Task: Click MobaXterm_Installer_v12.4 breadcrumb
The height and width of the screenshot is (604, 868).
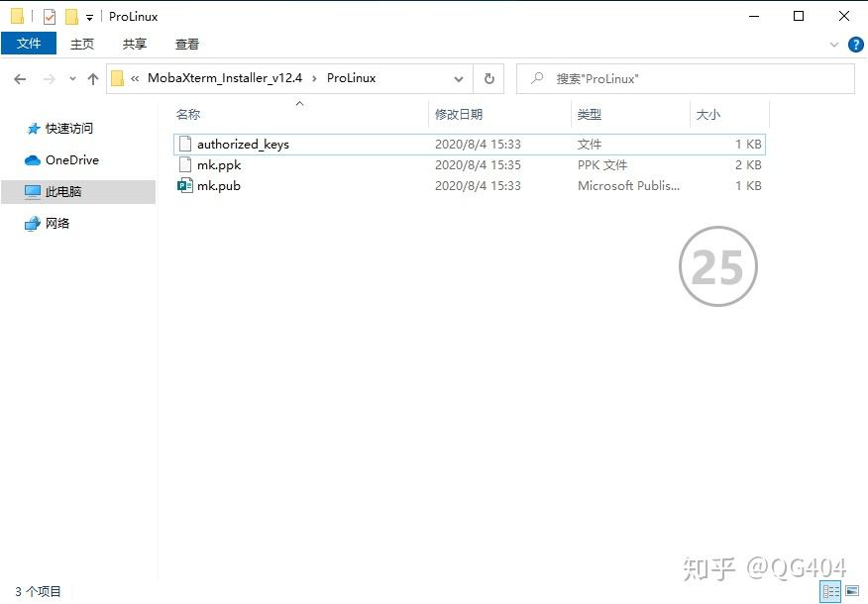Action: point(231,78)
